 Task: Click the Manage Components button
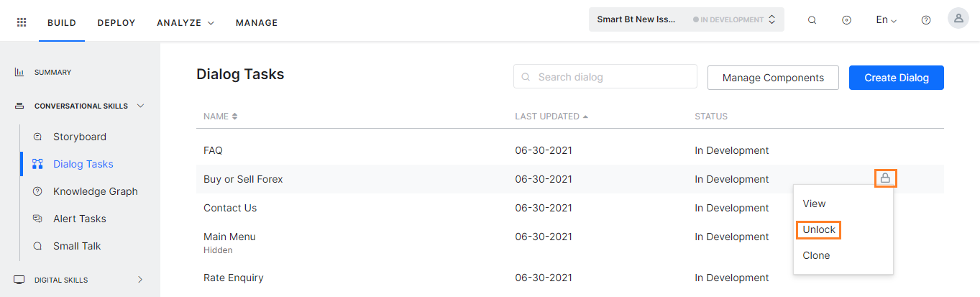tap(773, 78)
